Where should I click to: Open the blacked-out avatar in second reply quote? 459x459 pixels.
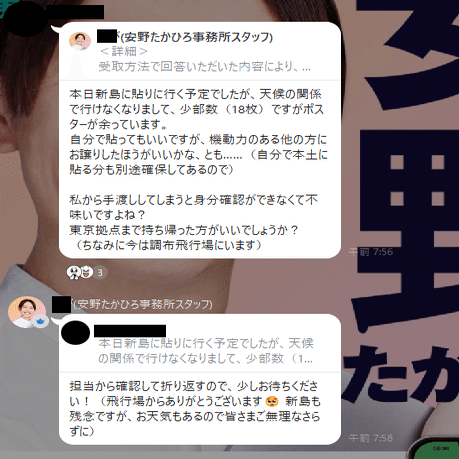(76, 333)
